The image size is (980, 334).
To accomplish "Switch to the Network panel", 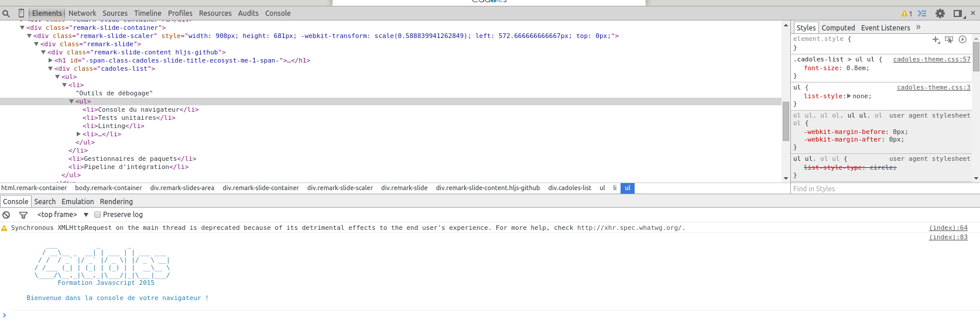I will 82,13.
